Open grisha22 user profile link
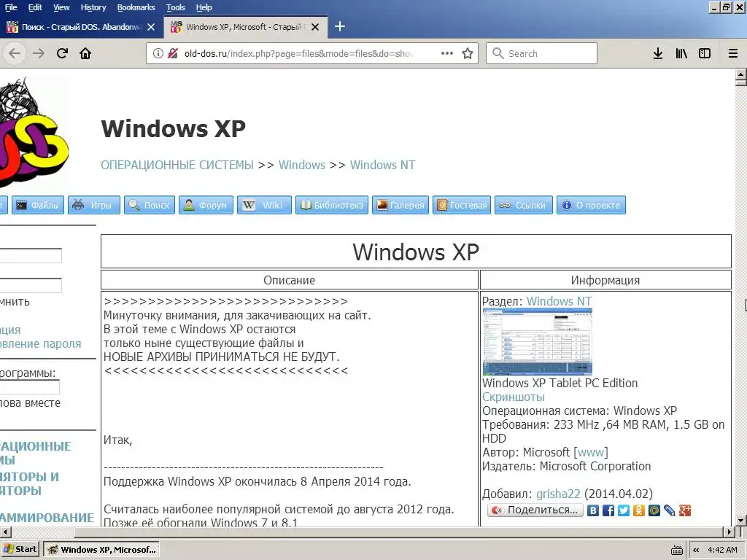This screenshot has height=560, width=747. (558, 494)
